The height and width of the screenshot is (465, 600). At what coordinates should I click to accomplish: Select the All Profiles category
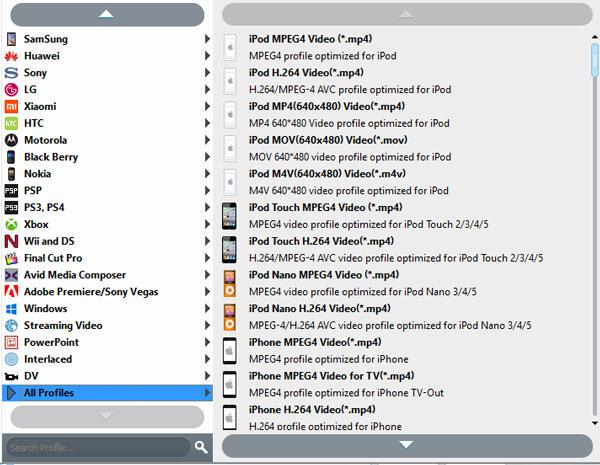107,393
